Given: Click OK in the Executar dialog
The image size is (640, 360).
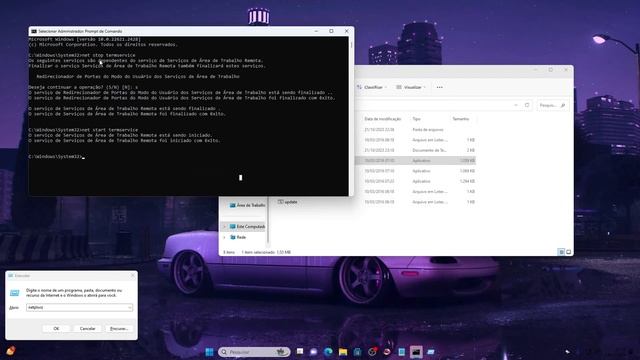Looking at the screenshot, I should (56, 329).
